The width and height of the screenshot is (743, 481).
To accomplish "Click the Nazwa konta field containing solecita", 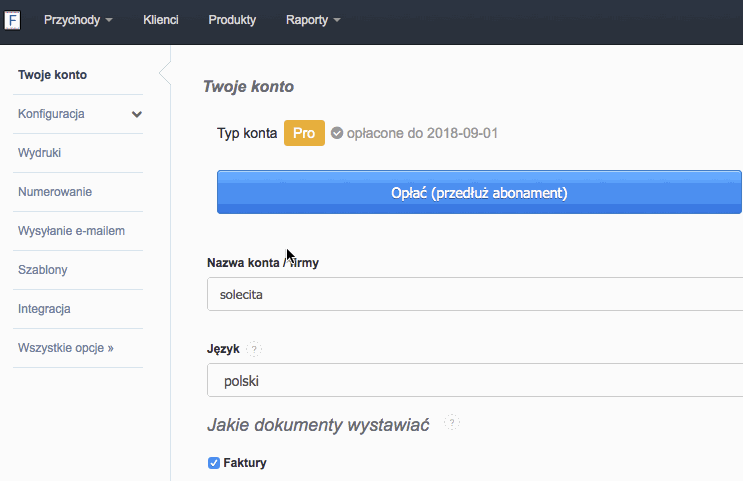I will (x=474, y=295).
